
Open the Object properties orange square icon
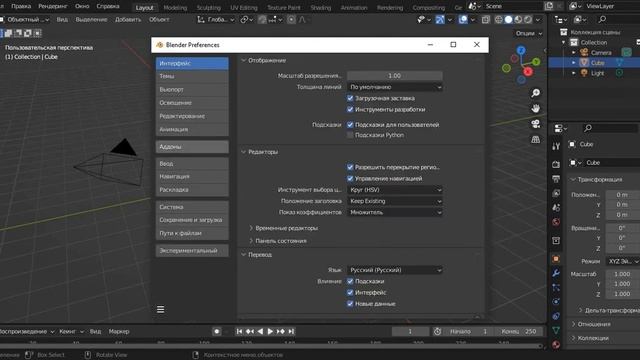pos(556,259)
